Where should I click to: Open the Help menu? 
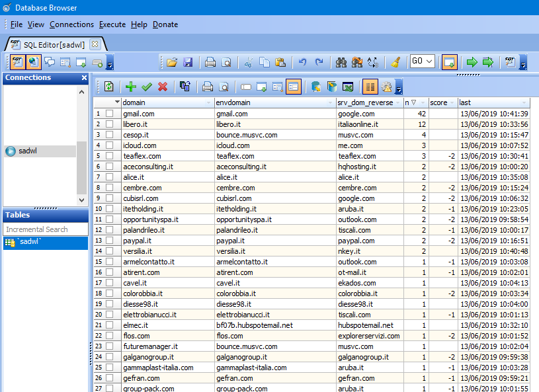click(x=139, y=24)
